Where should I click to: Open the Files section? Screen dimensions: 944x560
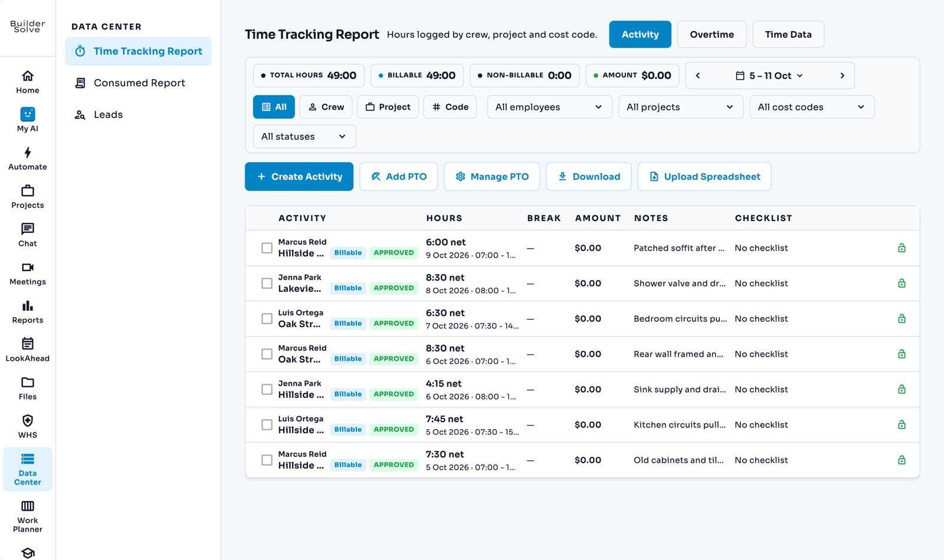coord(28,388)
